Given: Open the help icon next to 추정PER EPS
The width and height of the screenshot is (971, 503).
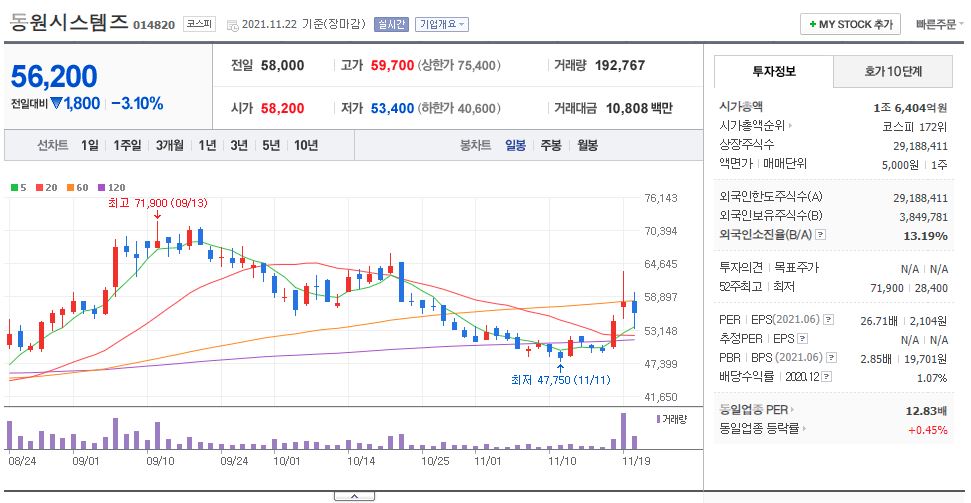Looking at the screenshot, I should (803, 339).
